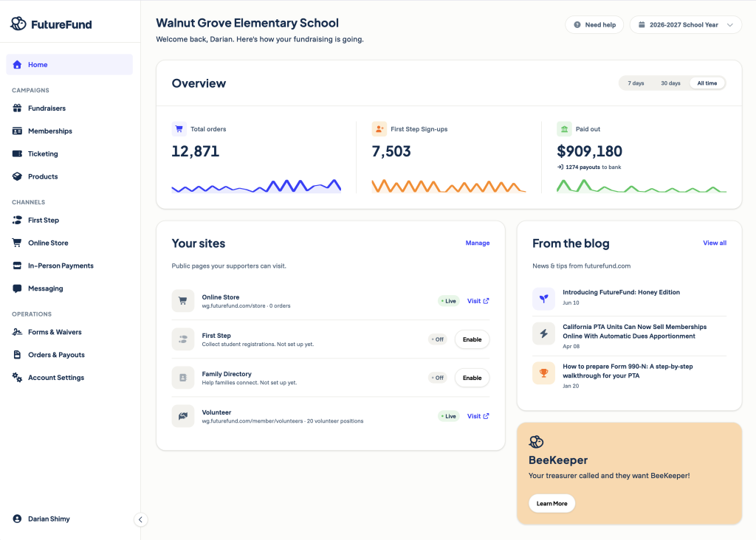Click the Forms & Waivers signature icon
This screenshot has height=540, width=756.
(18, 332)
